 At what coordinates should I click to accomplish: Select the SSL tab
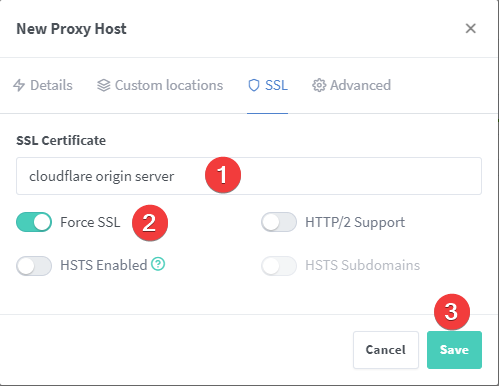pos(267,85)
